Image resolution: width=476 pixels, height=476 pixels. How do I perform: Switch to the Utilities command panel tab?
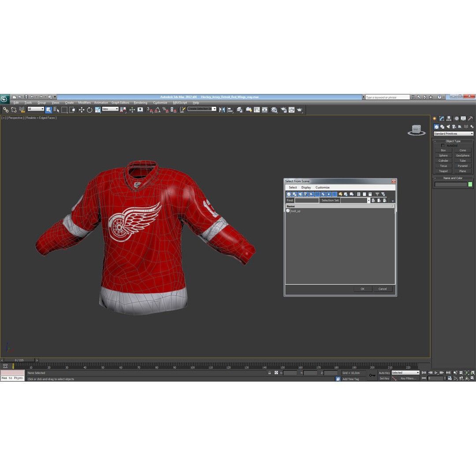pyautogui.click(x=470, y=119)
